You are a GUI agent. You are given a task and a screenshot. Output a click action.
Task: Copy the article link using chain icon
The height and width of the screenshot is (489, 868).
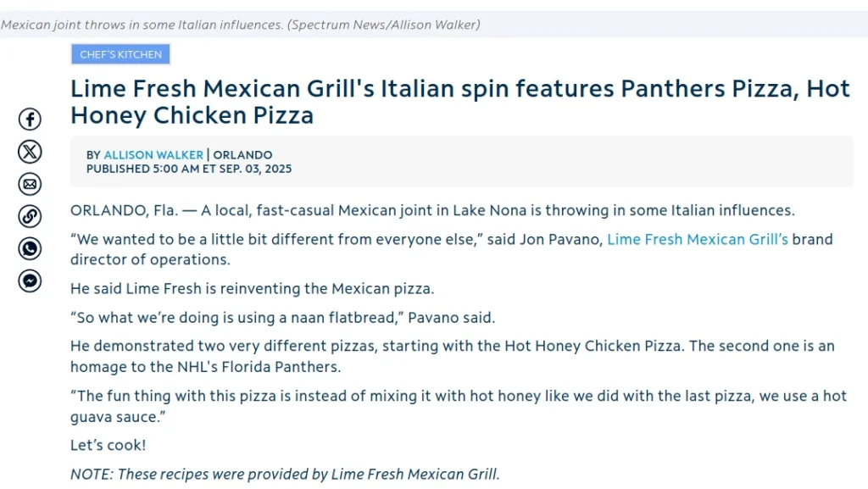point(30,216)
